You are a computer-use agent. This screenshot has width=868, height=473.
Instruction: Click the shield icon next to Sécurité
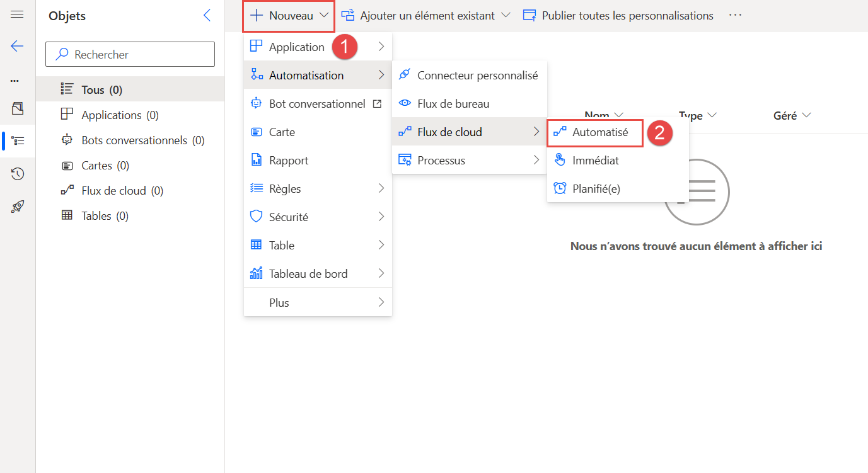tap(256, 216)
